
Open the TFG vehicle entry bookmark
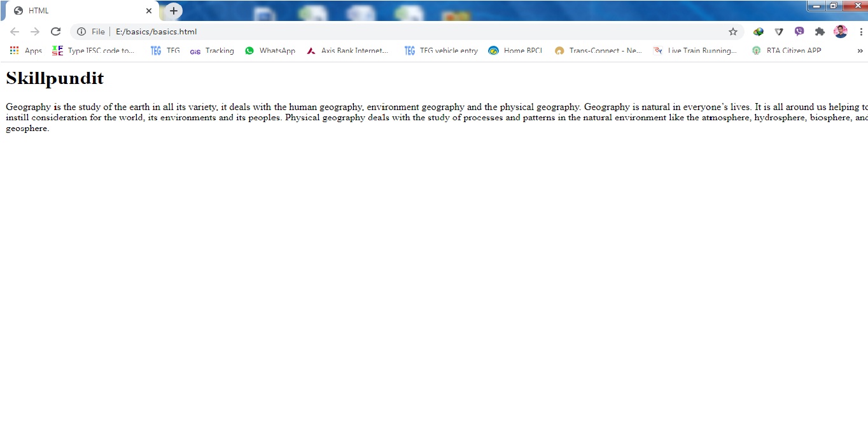click(x=441, y=51)
